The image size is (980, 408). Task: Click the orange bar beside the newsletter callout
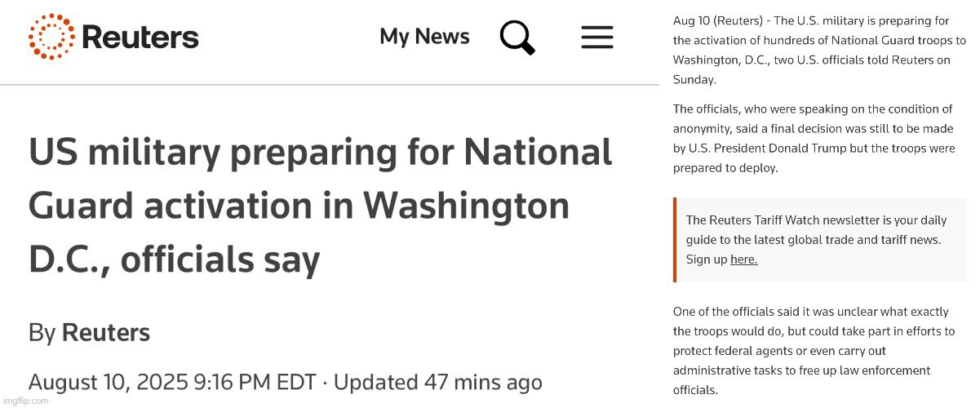click(675, 239)
